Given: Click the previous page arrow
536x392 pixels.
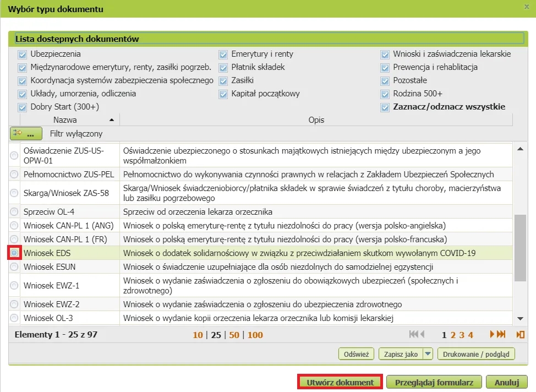Looking at the screenshot, I should [423, 334].
